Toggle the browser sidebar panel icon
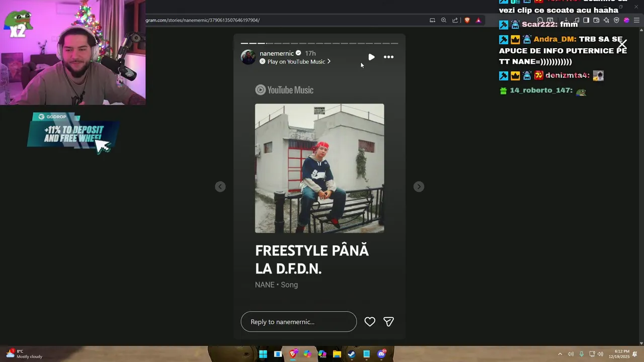The width and height of the screenshot is (644, 362). click(586, 20)
